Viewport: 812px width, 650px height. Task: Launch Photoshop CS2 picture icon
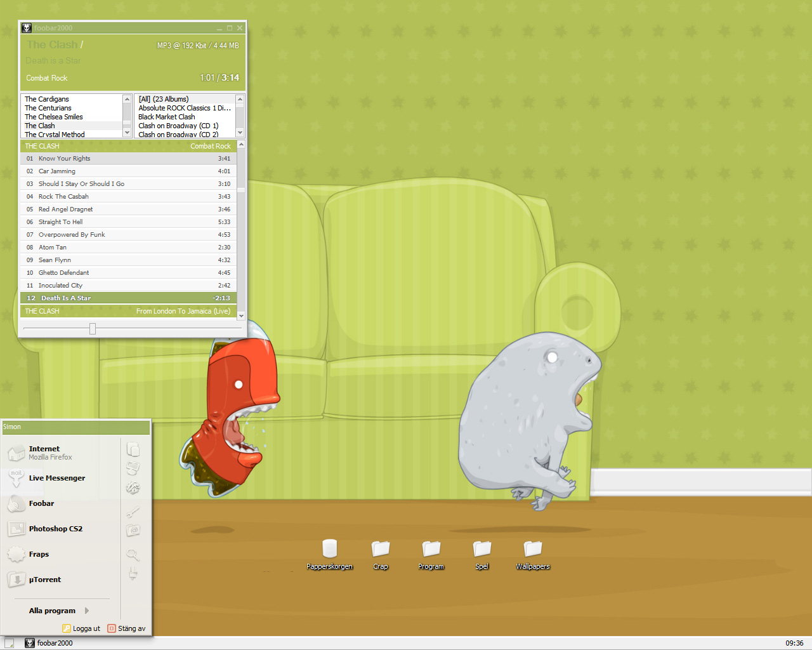coord(16,529)
